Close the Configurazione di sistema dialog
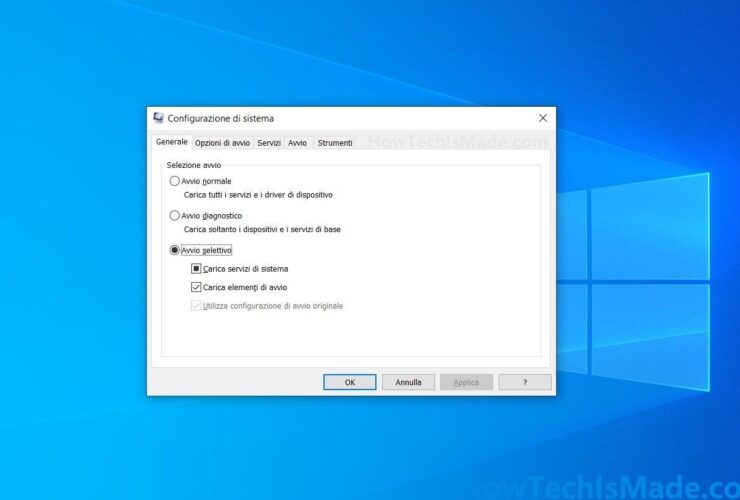This screenshot has width=740, height=500. click(x=543, y=118)
